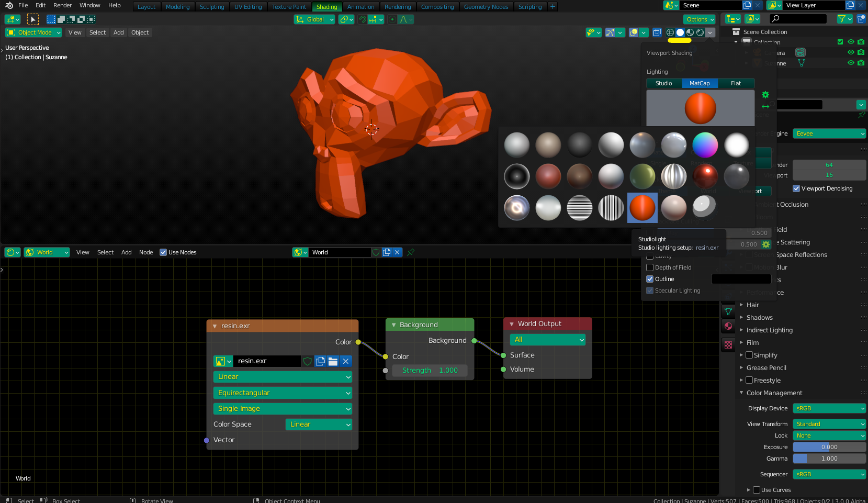Select Studio lighting button

point(664,83)
